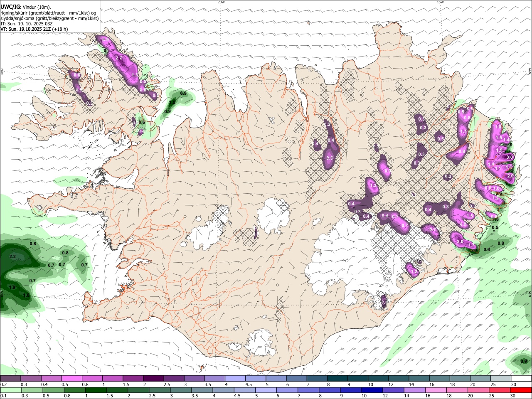Click the bright red 30 swatch in lower legend
This screenshot has width=532, height=399.
click(521, 390)
